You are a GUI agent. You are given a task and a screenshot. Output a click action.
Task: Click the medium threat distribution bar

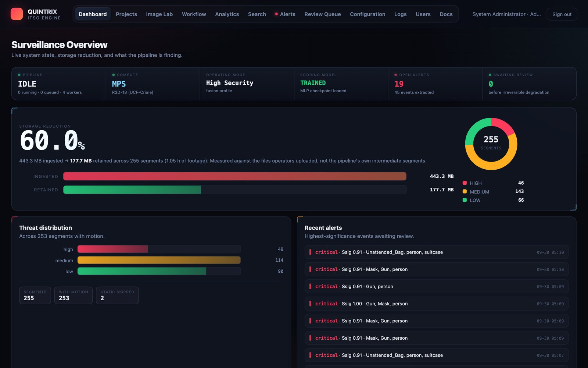coord(159,260)
